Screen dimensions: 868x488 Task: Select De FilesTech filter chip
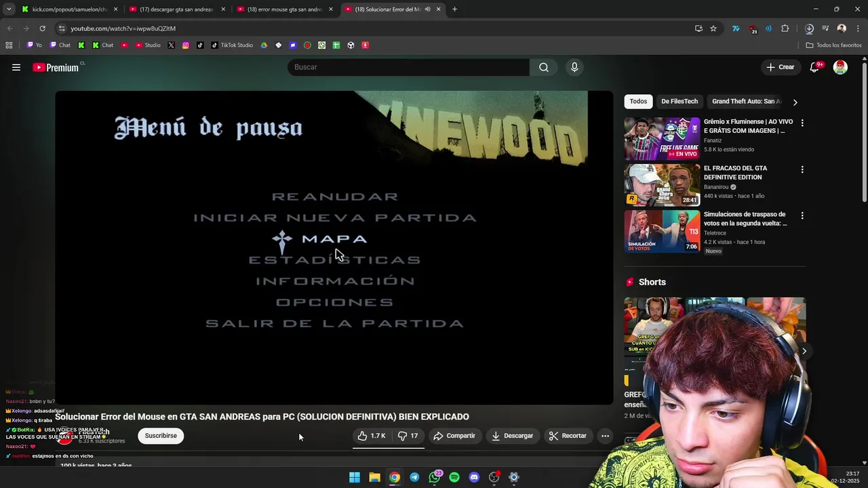[x=679, y=102]
